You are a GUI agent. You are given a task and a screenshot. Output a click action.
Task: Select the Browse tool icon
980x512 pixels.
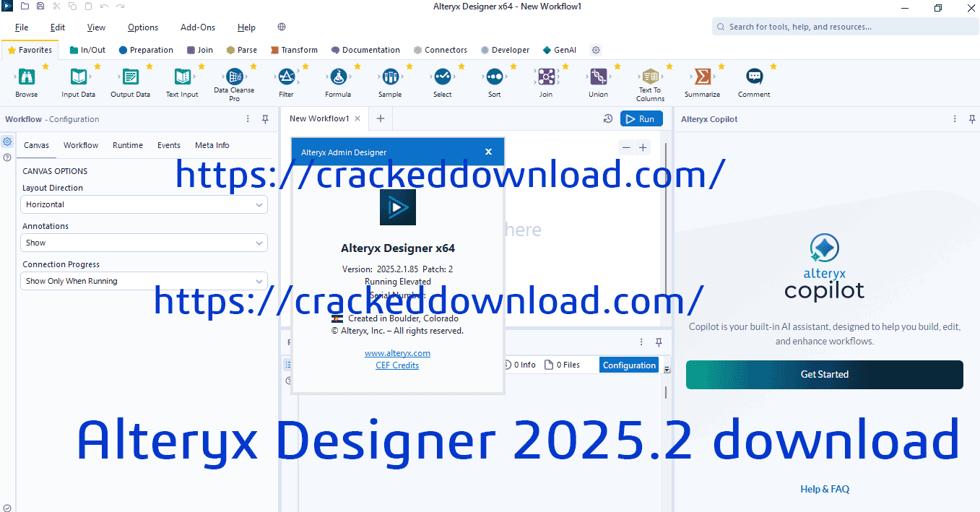pyautogui.click(x=27, y=77)
